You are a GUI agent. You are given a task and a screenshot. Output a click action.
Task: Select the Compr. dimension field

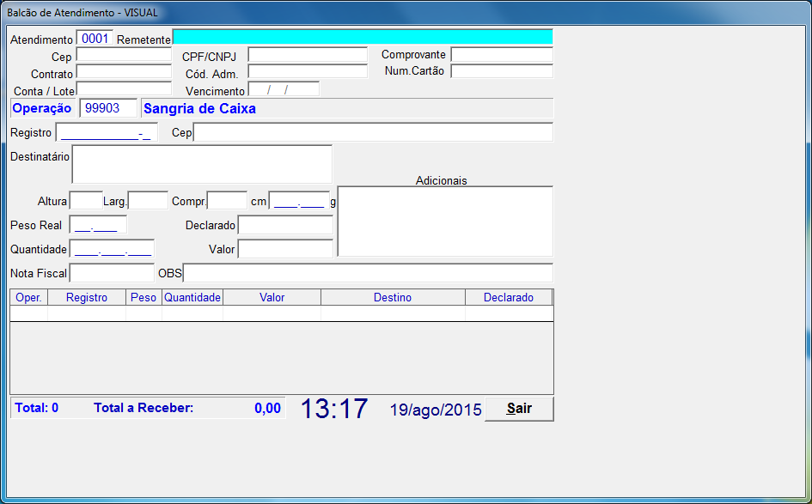pyautogui.click(x=227, y=201)
